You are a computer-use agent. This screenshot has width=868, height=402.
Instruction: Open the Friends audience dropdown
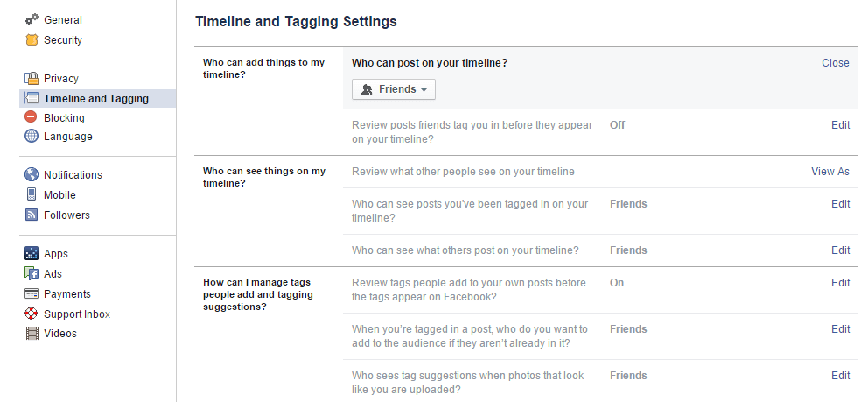pyautogui.click(x=394, y=89)
